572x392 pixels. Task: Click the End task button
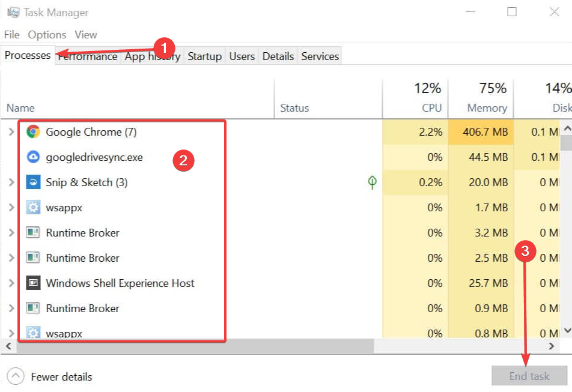click(x=529, y=376)
